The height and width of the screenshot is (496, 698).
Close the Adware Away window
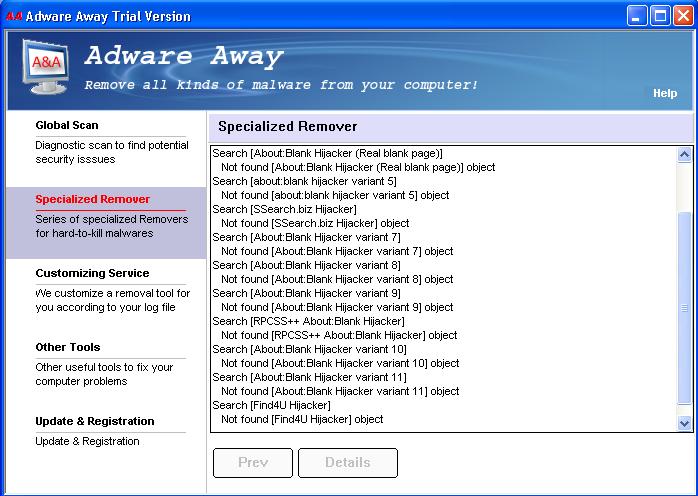click(x=683, y=16)
